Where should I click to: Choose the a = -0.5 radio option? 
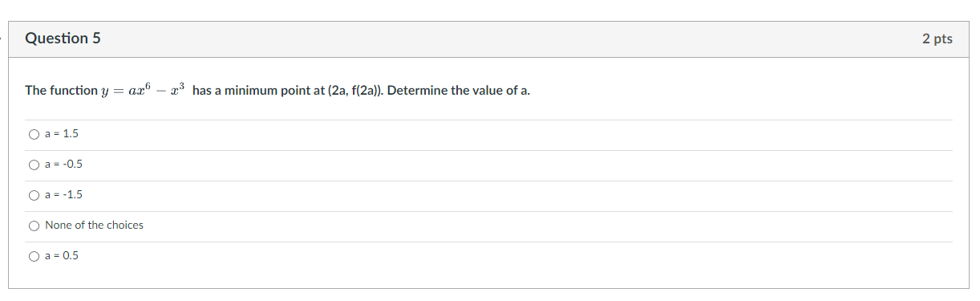pyautogui.click(x=34, y=165)
